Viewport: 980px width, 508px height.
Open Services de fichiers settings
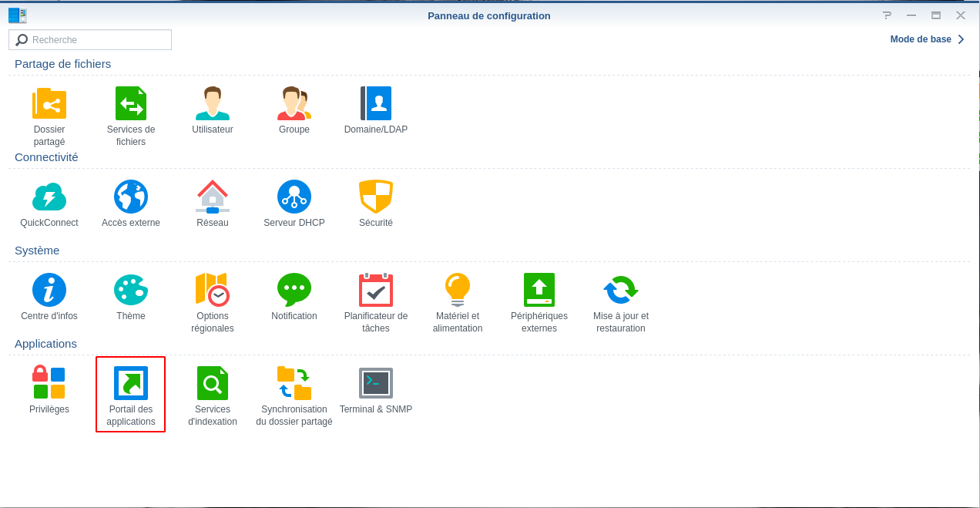click(131, 104)
